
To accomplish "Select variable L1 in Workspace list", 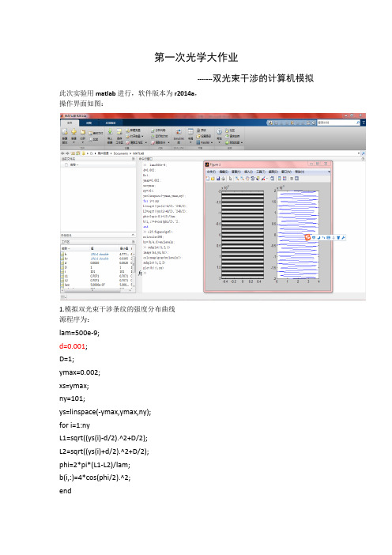I will click(96, 276).
